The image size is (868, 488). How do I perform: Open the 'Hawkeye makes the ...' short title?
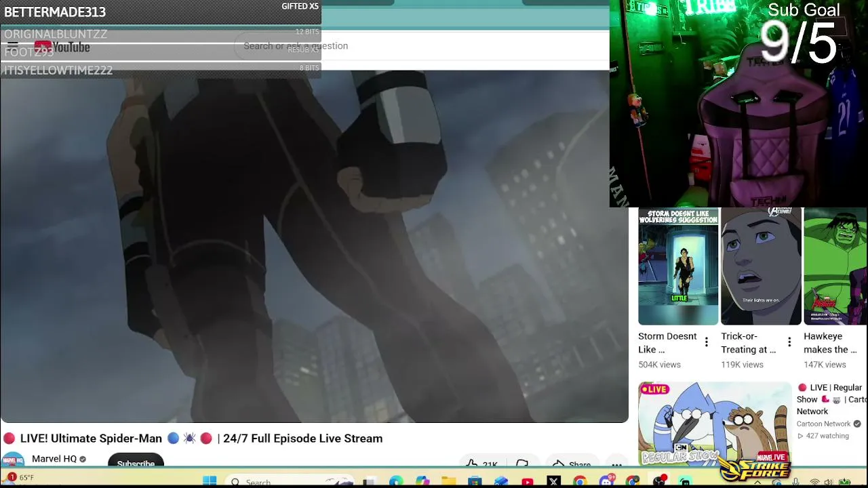830,343
